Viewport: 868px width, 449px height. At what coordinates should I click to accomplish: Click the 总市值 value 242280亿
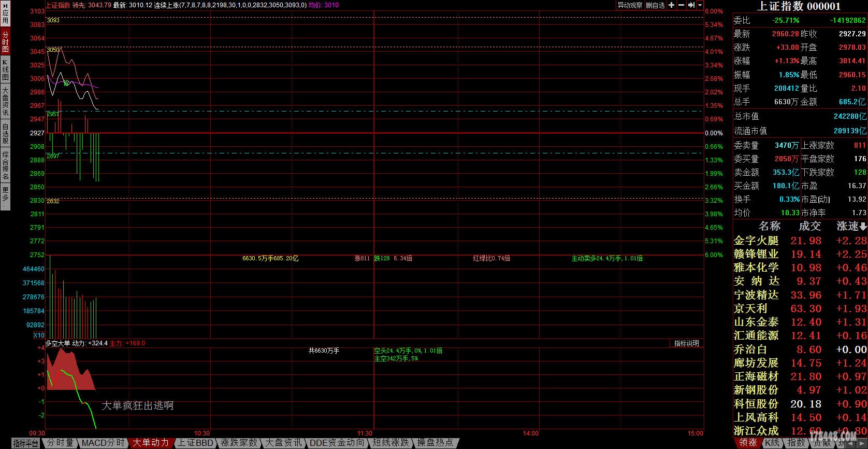(850, 116)
